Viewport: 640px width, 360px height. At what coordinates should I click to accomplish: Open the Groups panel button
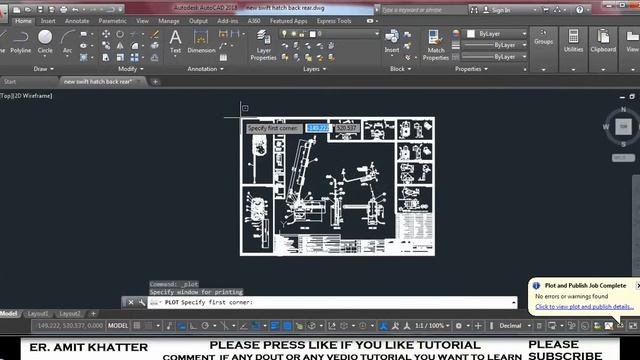pos(543,41)
